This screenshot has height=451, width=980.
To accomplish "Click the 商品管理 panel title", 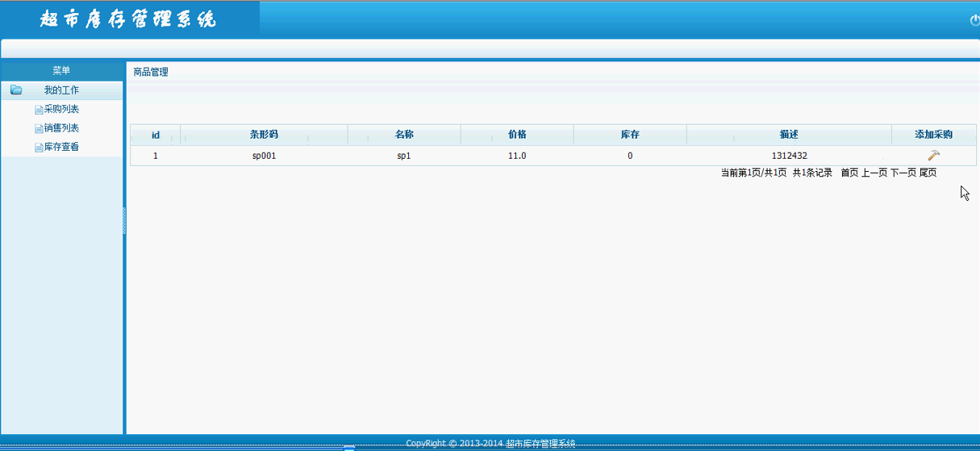I will [151, 72].
